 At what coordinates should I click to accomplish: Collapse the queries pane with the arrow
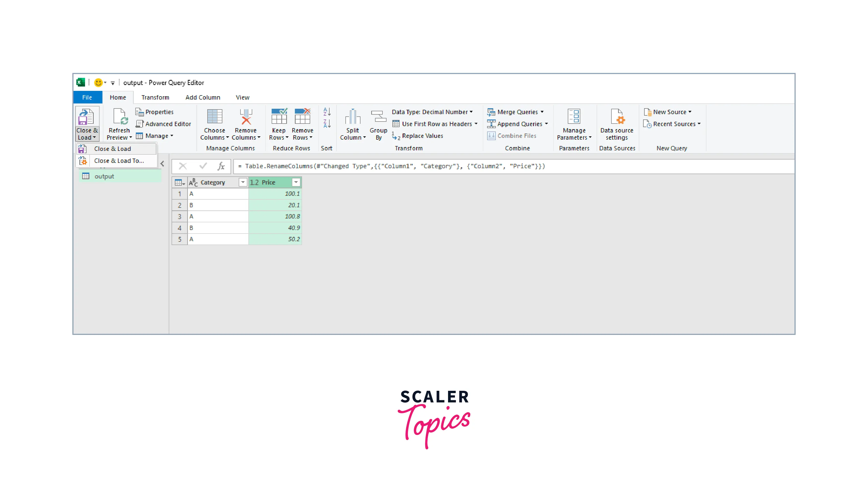pos(162,164)
